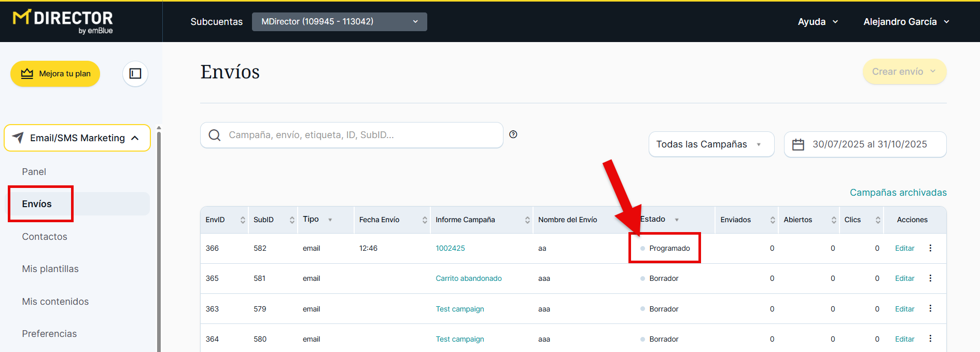This screenshot has width=980, height=352.
Task: Open Ayuda menu in top bar
Action: [817, 22]
